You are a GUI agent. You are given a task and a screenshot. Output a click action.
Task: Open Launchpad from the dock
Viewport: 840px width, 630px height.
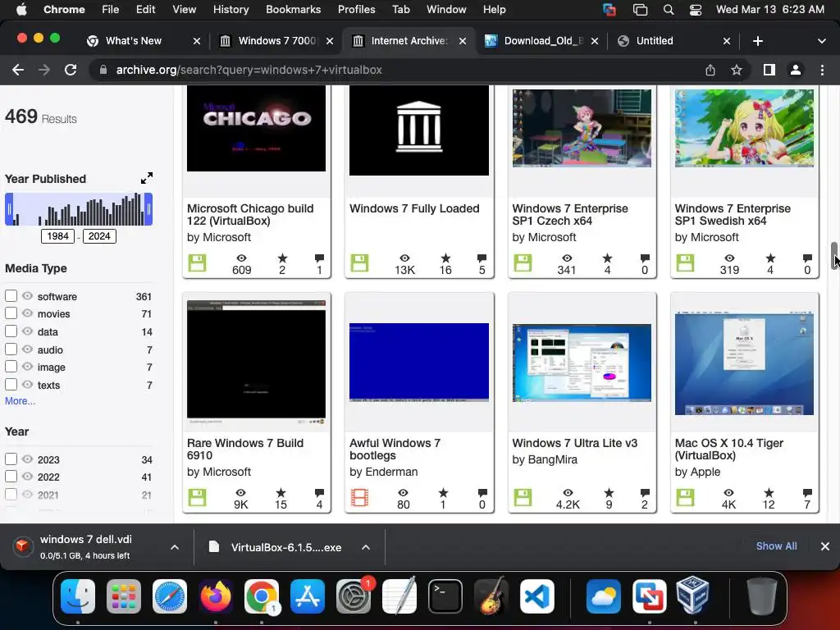coord(124,596)
